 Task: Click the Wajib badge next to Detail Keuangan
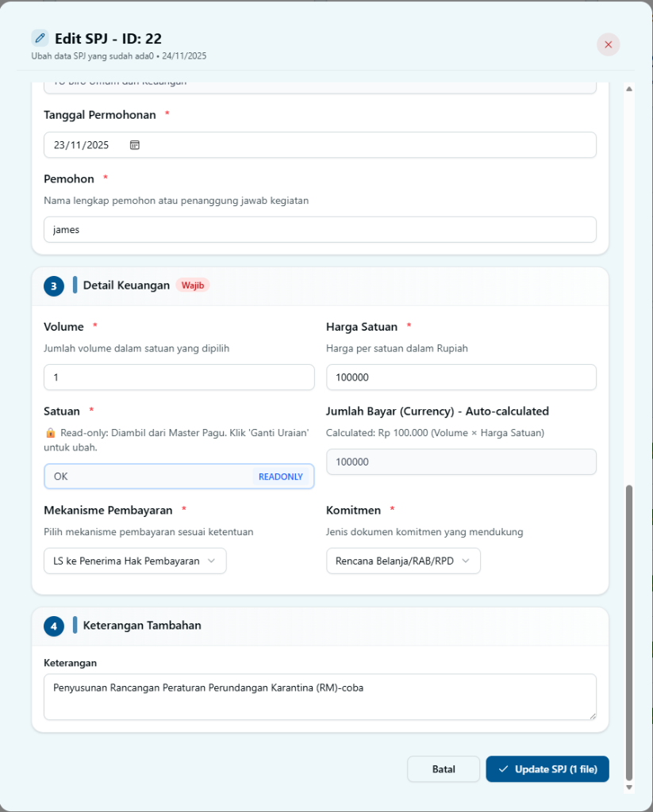pos(193,285)
